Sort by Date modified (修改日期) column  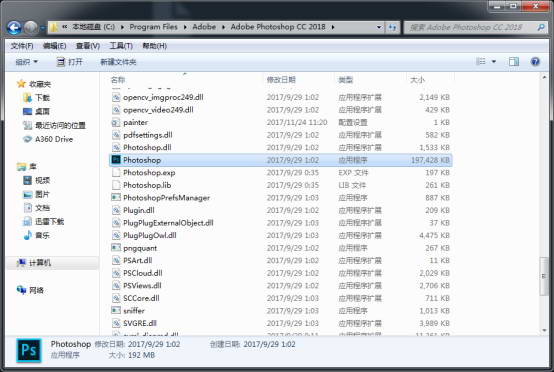[281, 80]
